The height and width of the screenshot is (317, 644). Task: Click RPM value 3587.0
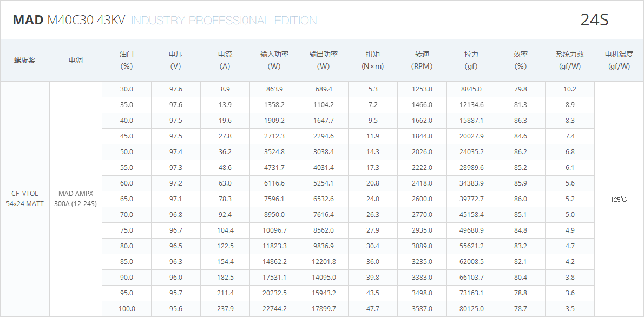point(422,308)
